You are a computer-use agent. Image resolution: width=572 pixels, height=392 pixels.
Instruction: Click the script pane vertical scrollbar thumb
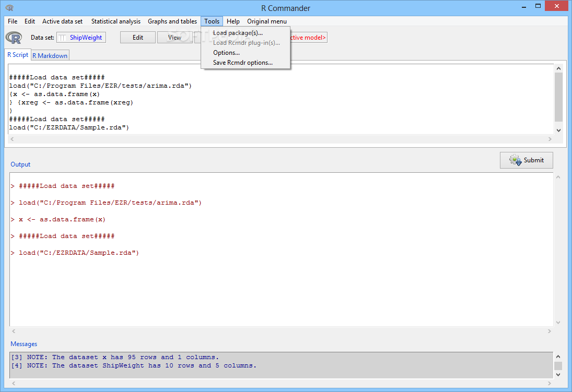tap(558, 97)
